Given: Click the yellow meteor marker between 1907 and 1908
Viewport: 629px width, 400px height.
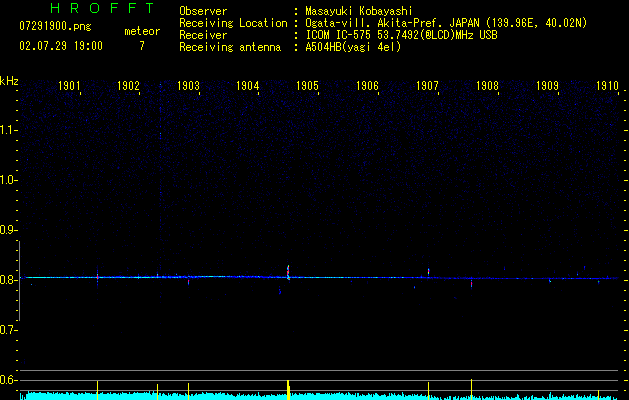Looking at the screenshot, I should point(471,389).
